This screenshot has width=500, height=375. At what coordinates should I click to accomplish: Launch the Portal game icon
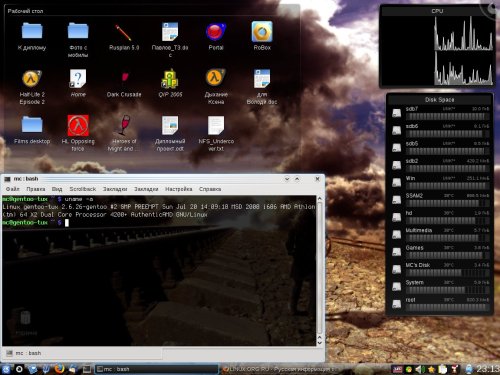tap(216, 32)
